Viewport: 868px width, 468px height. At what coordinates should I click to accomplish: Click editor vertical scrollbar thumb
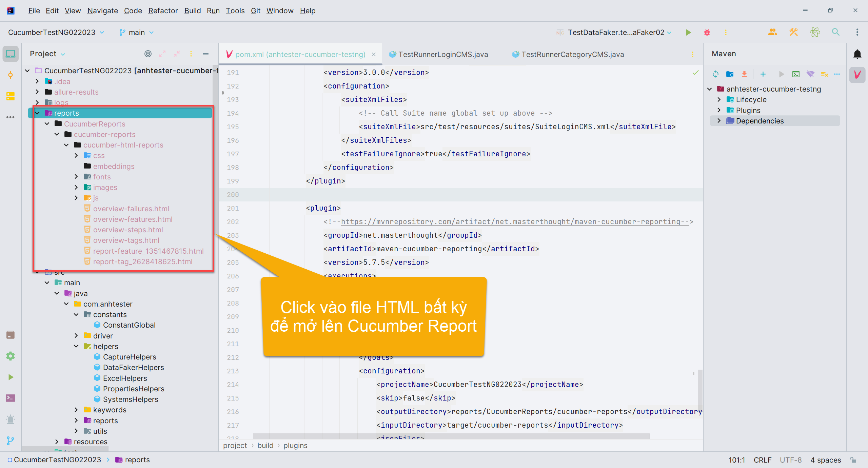tap(700, 390)
